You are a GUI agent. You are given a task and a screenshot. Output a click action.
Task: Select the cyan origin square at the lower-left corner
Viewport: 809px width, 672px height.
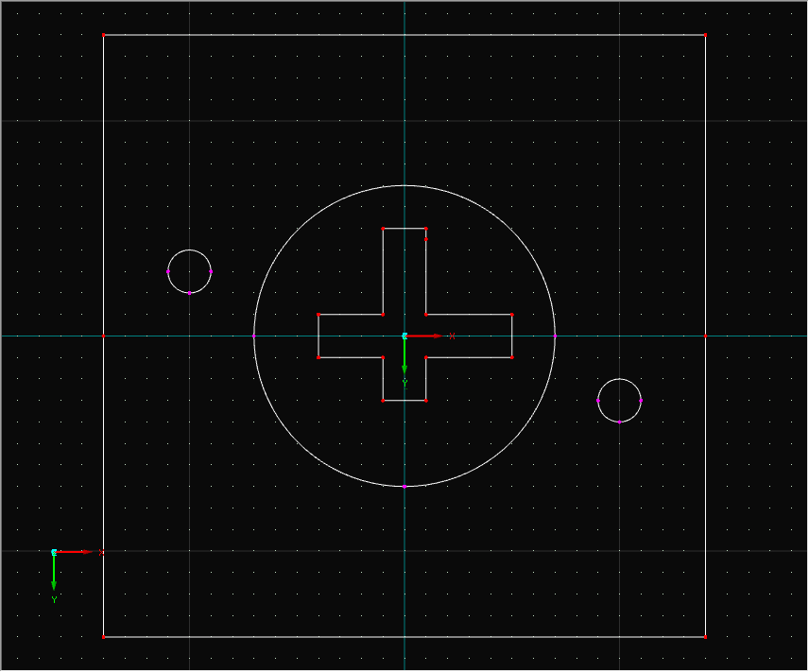pos(54,552)
